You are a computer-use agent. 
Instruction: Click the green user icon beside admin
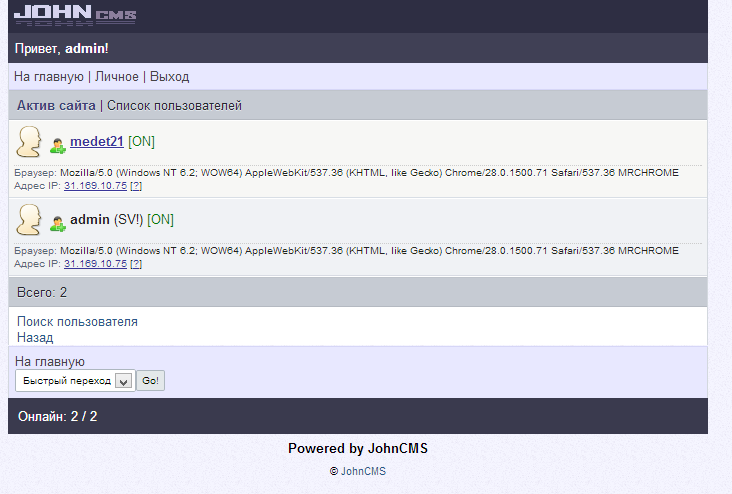[58, 224]
